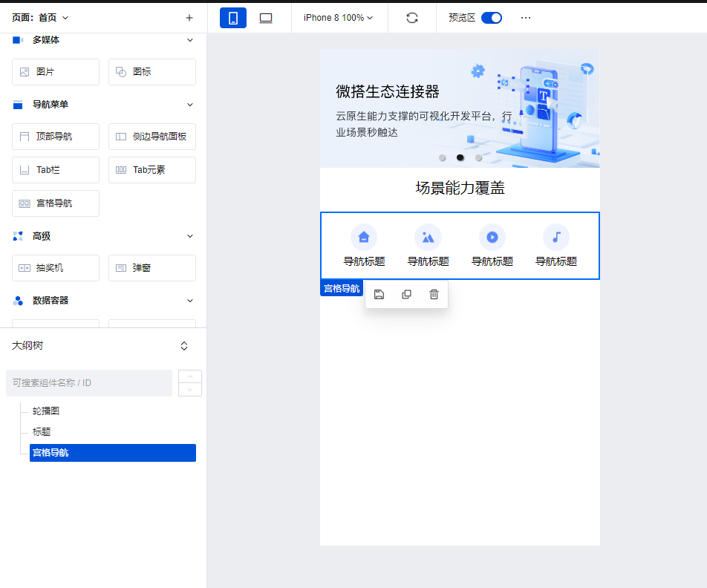Screen dimensions: 707x588
Task: Switch to mobile phone preview mode
Action: point(233,18)
